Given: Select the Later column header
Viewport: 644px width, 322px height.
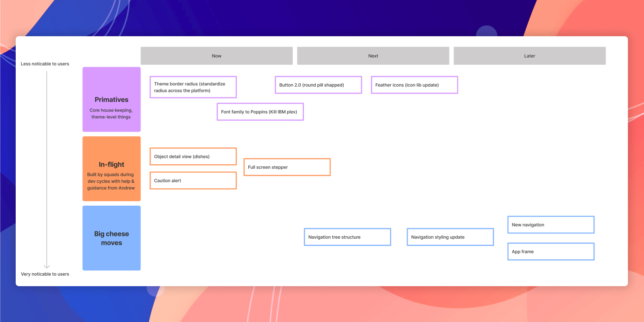Looking at the screenshot, I should pyautogui.click(x=529, y=56).
